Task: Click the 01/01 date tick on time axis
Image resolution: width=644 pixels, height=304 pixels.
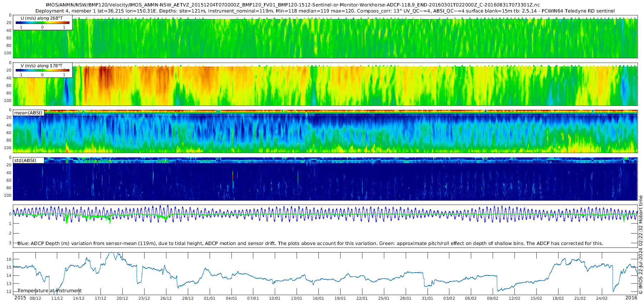Action: point(210,298)
